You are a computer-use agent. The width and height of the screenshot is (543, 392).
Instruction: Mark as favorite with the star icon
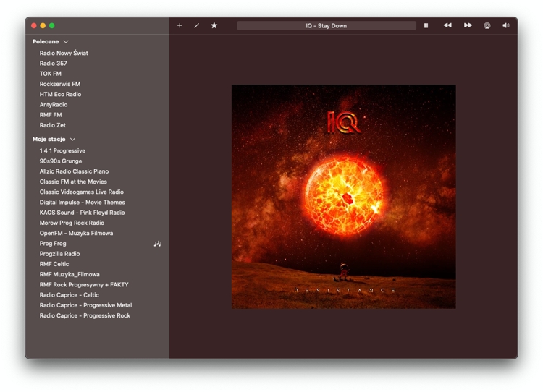[x=214, y=25]
